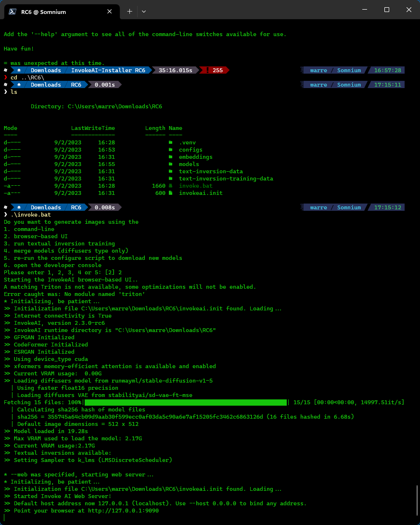Click the '2. browser-based UI' option line
The width and height of the screenshot is (420, 525).
[36, 236]
